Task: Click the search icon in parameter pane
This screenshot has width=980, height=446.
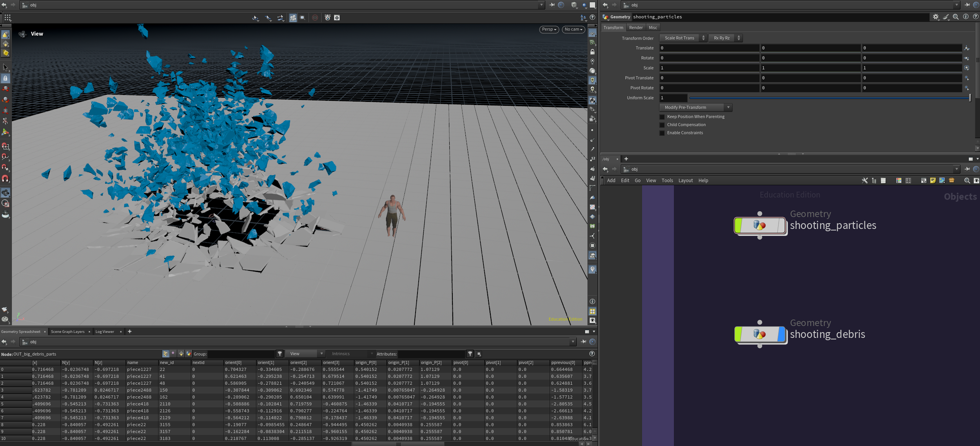Action: click(956, 17)
